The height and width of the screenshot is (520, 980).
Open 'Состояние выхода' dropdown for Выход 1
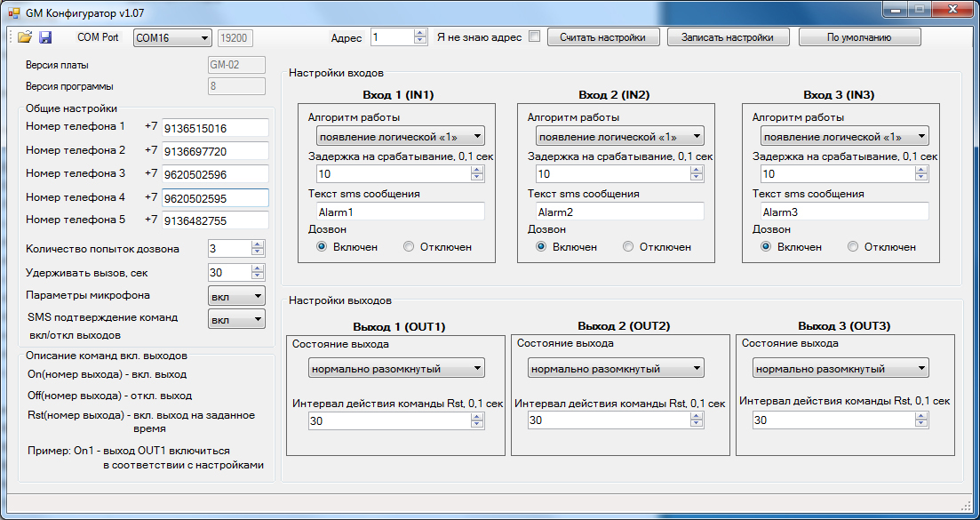(396, 368)
